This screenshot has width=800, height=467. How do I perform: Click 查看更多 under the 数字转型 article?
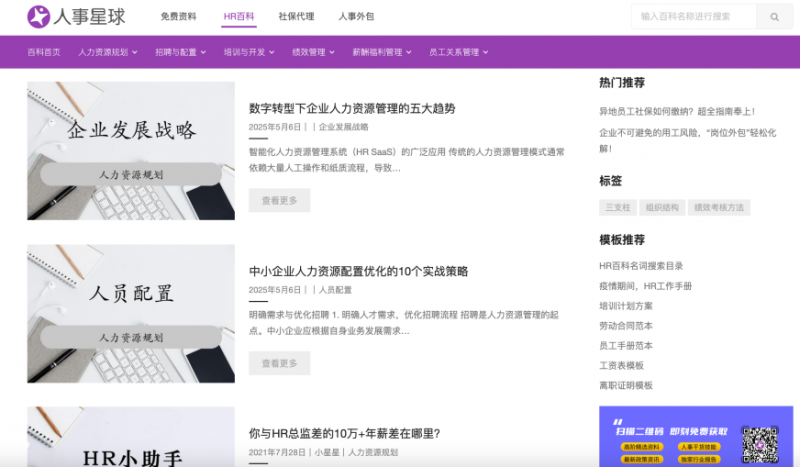[279, 200]
